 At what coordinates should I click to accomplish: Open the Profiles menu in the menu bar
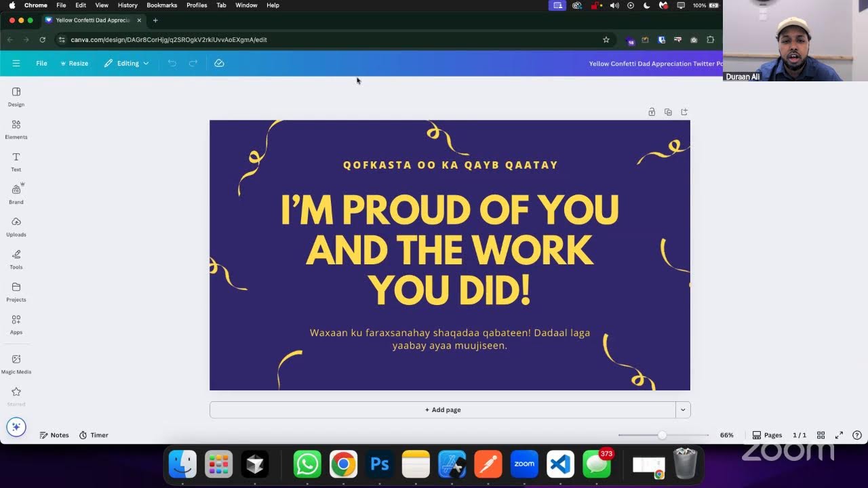[197, 5]
